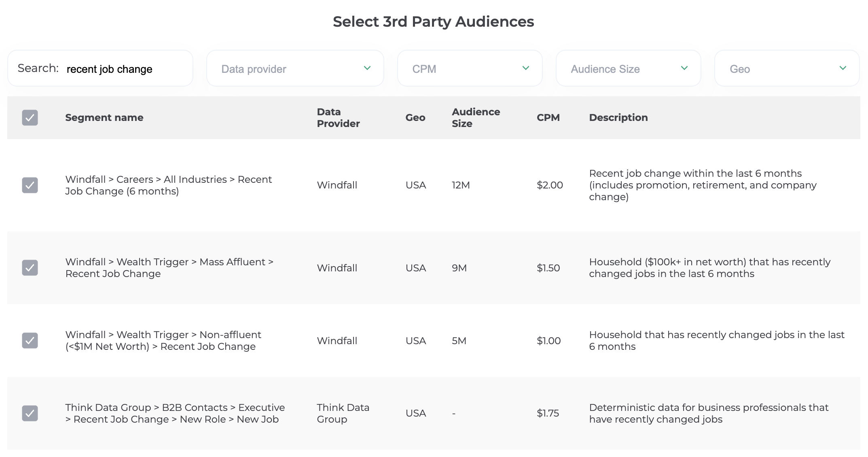
Task: Uncheck the Mass Affluent Recent Job Change segment
Action: click(x=30, y=268)
